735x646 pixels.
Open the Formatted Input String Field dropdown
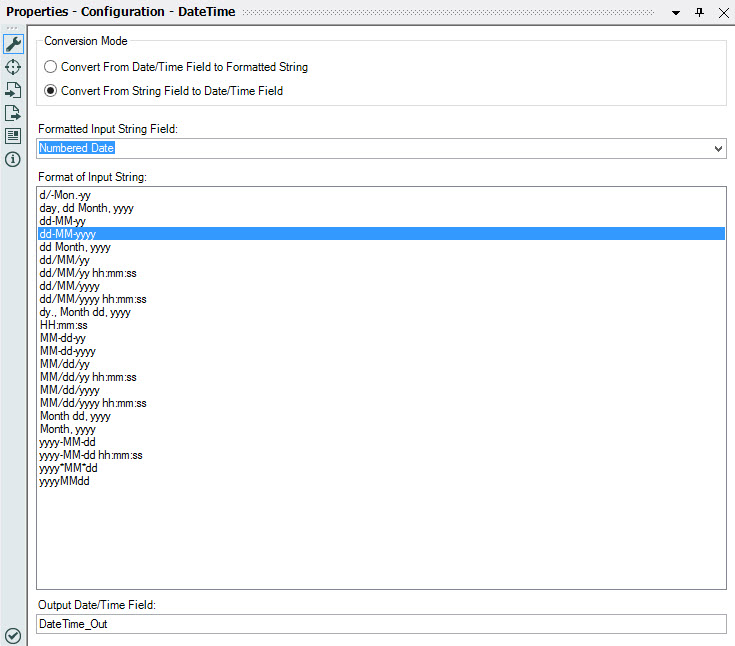(x=717, y=148)
